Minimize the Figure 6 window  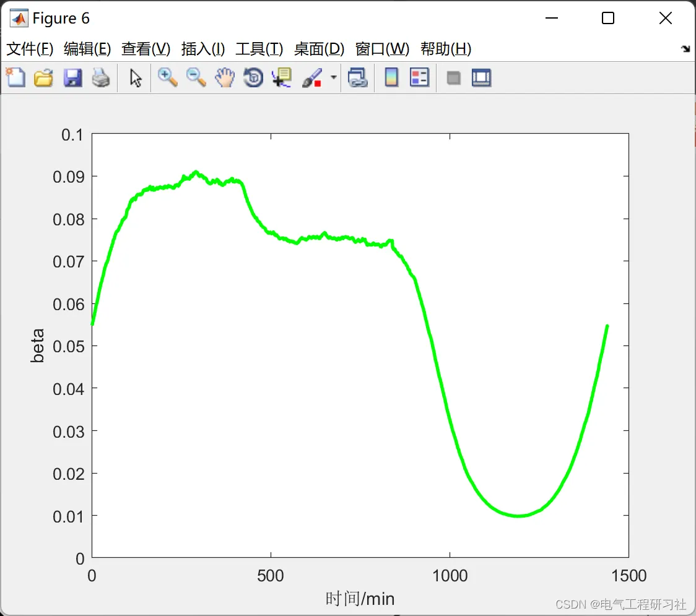[551, 18]
